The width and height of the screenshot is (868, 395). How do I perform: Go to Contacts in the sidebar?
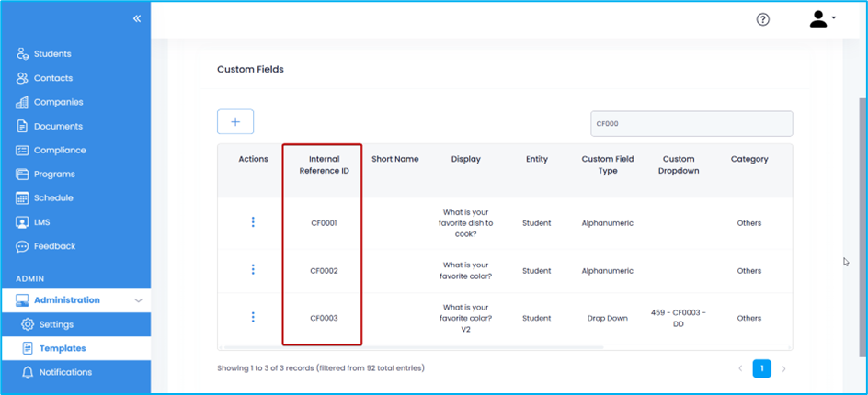[x=53, y=78]
